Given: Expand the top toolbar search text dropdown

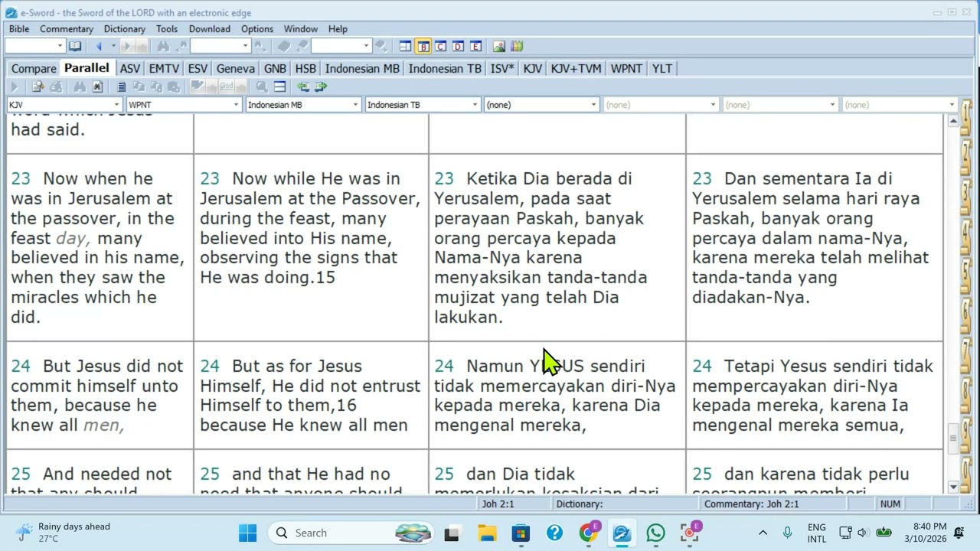Looking at the screenshot, I should click(x=245, y=46).
